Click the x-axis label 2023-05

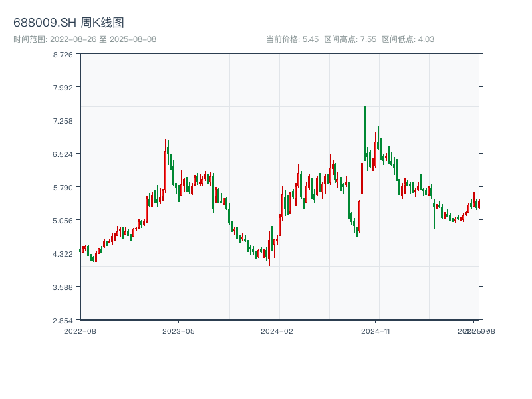click(x=178, y=331)
